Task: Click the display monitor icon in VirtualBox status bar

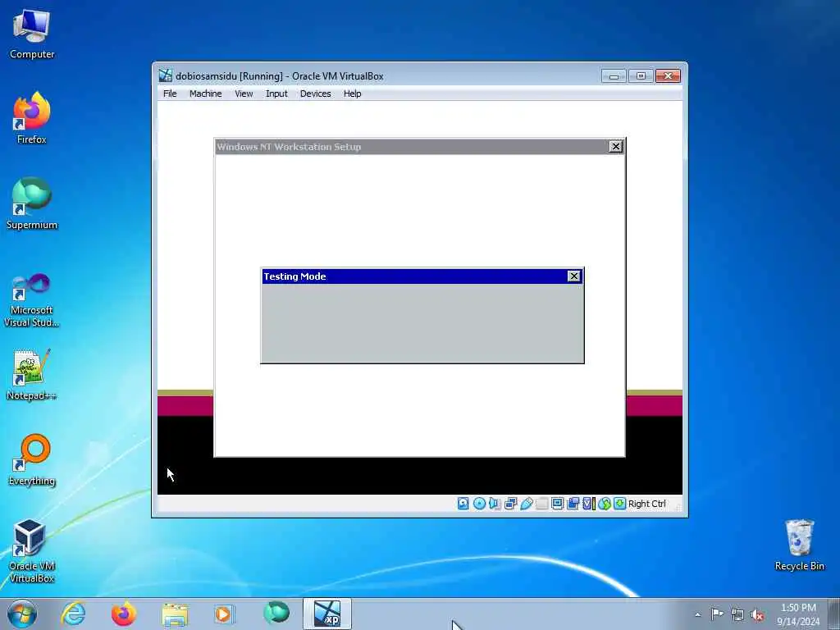Action: pyautogui.click(x=557, y=504)
